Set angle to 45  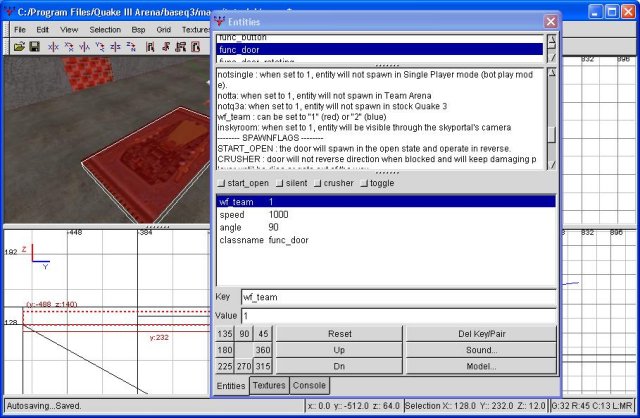point(263,334)
